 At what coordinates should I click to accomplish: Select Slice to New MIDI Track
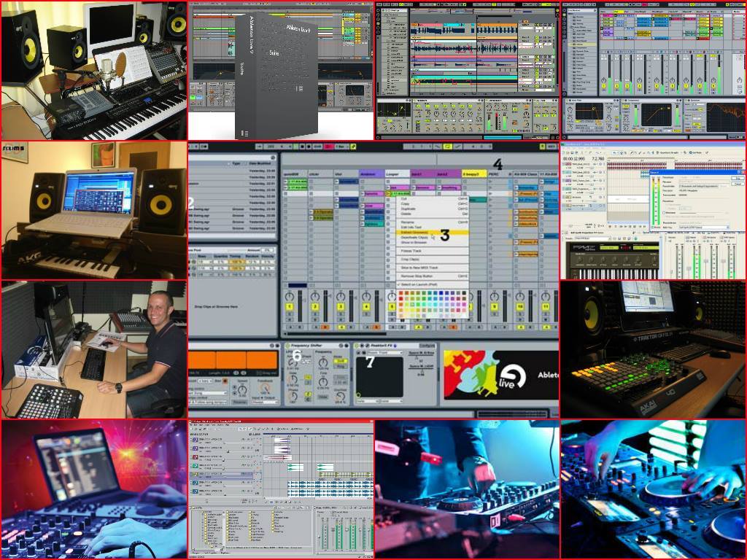[x=432, y=268]
